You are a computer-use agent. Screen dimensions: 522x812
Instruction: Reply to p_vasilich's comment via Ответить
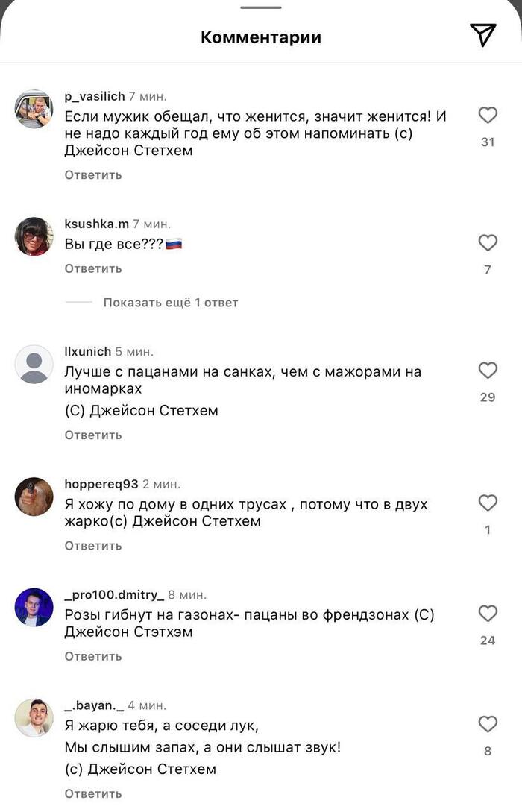[x=93, y=175]
